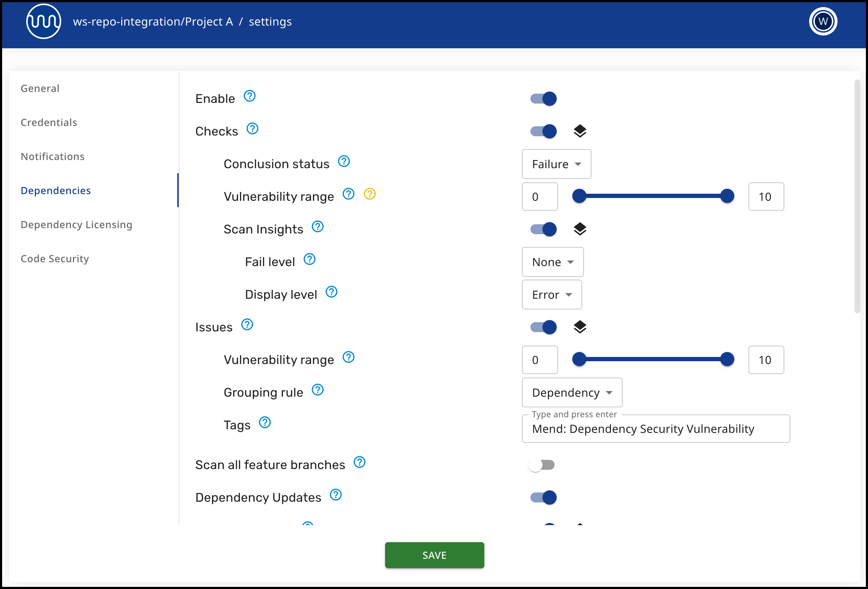This screenshot has height=589, width=868.
Task: Click ws-repo-integration/Project A breadcrumb link
Action: coord(153,22)
